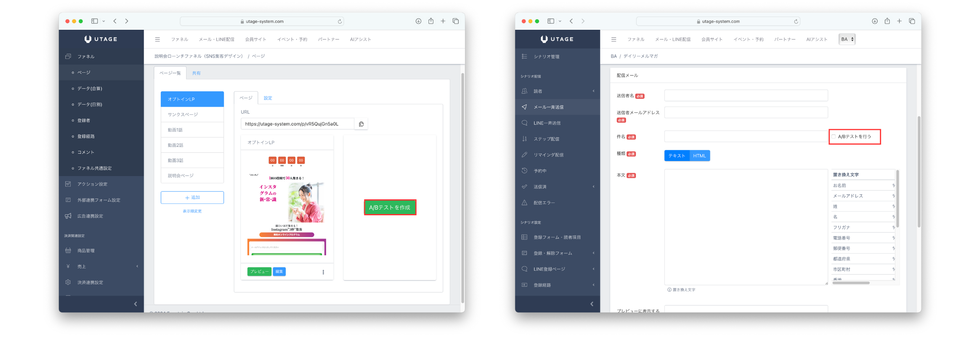The height and width of the screenshot is (337, 980).
Task: Click お名前 replacement text row
Action: [x=863, y=185]
